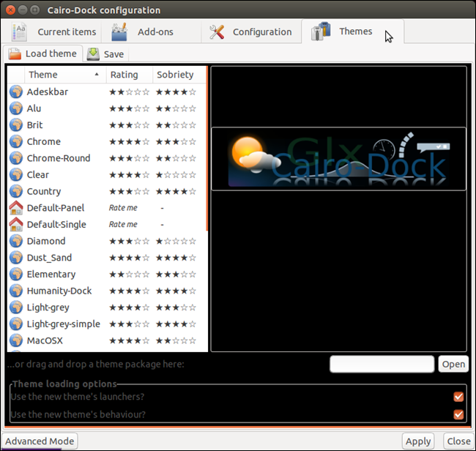Viewport: 476px width, 451px height.
Task: Click the globe icon beside Clear
Action: click(x=16, y=174)
